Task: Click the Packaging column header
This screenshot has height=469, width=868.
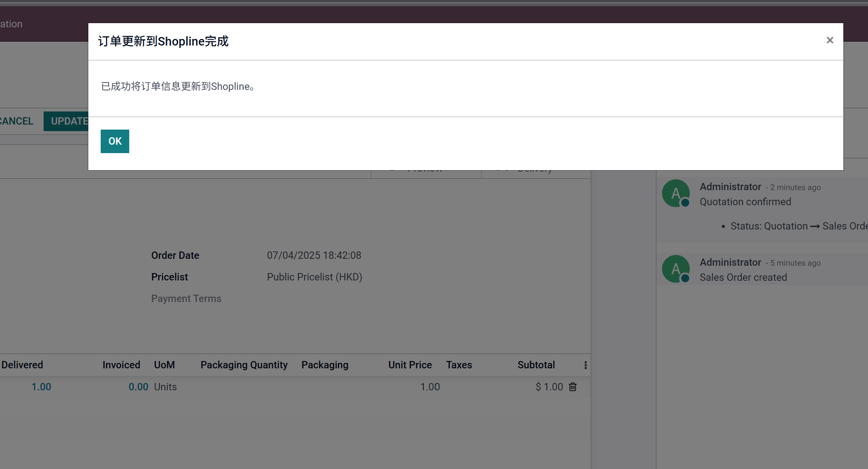Action: tap(325, 365)
